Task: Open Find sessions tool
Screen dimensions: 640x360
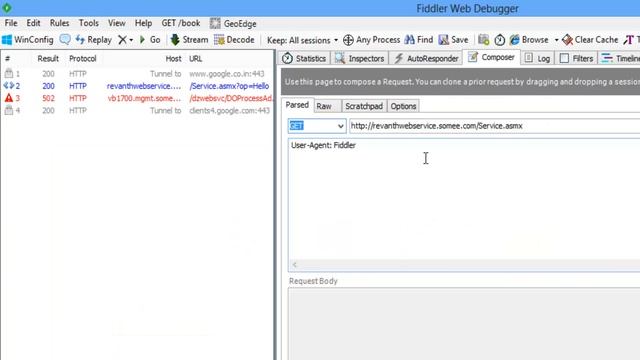Action: [418, 40]
